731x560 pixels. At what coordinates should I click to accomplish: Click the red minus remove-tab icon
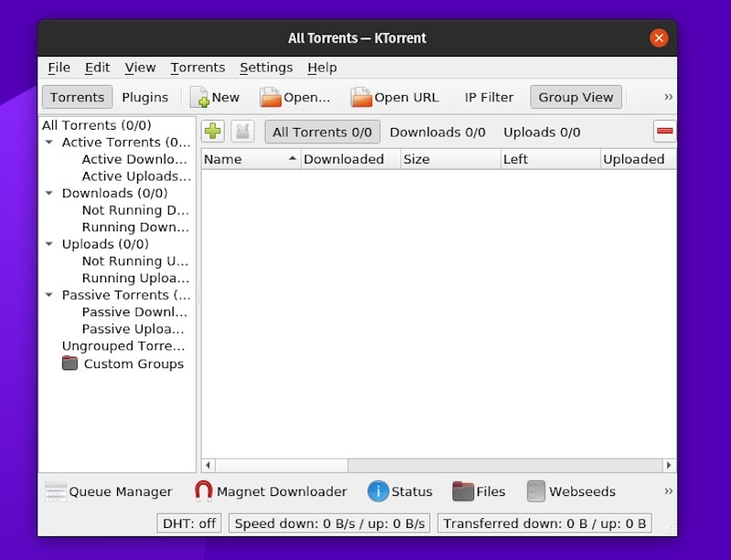click(x=664, y=132)
